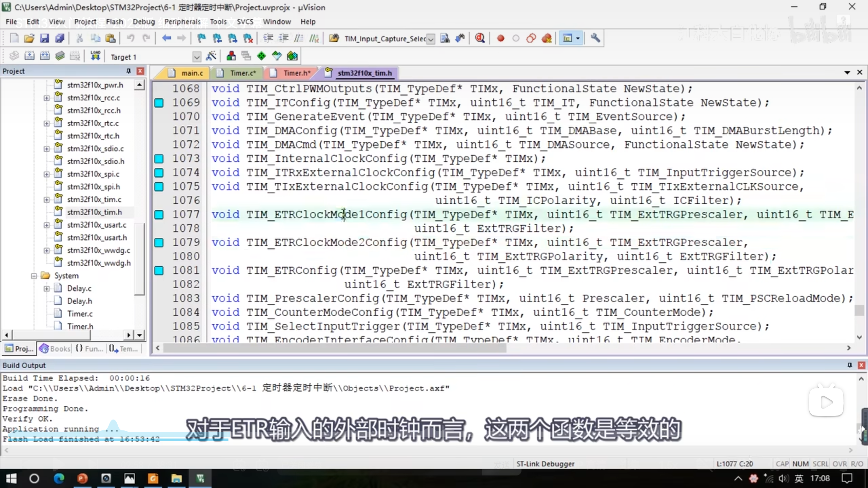Click the Save All toolbar icon
Viewport: 868px width, 488px height.
pyautogui.click(x=60, y=38)
